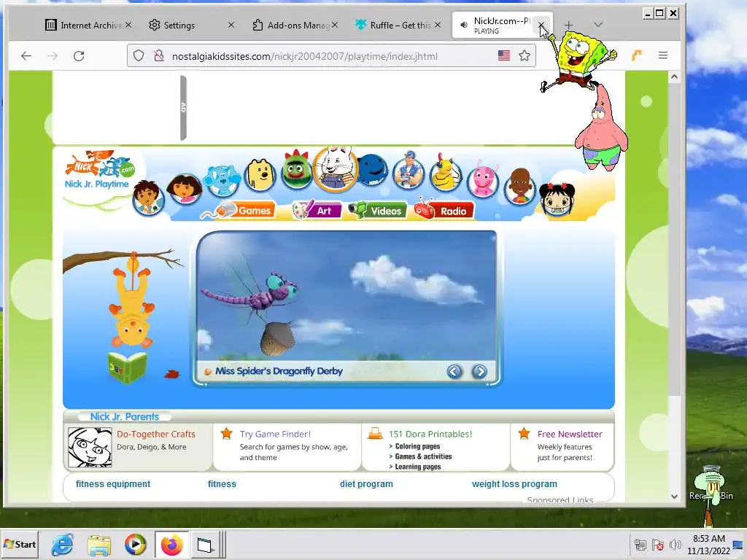Show previous featured game with left arrow
Viewport: 747px width, 560px height.
pos(454,371)
